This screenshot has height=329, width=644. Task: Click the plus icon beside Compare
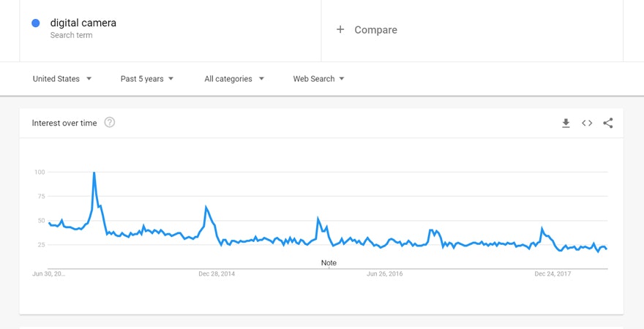[340, 30]
